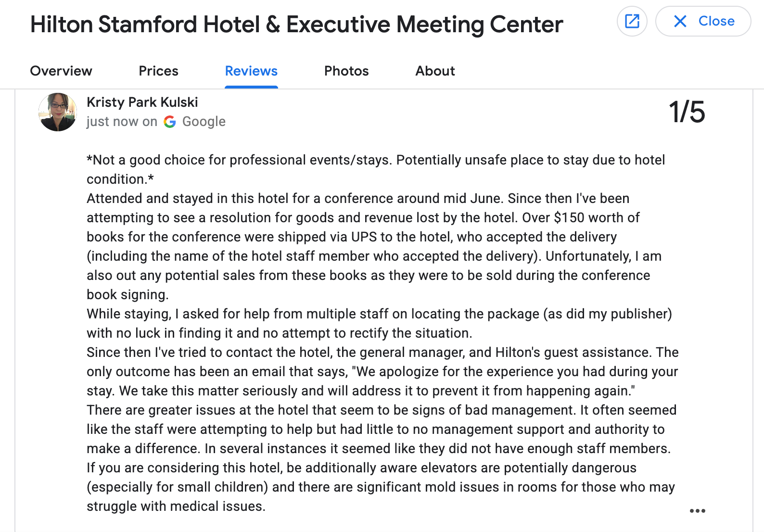Click the Google logo icon
The width and height of the screenshot is (764, 532).
click(x=170, y=122)
